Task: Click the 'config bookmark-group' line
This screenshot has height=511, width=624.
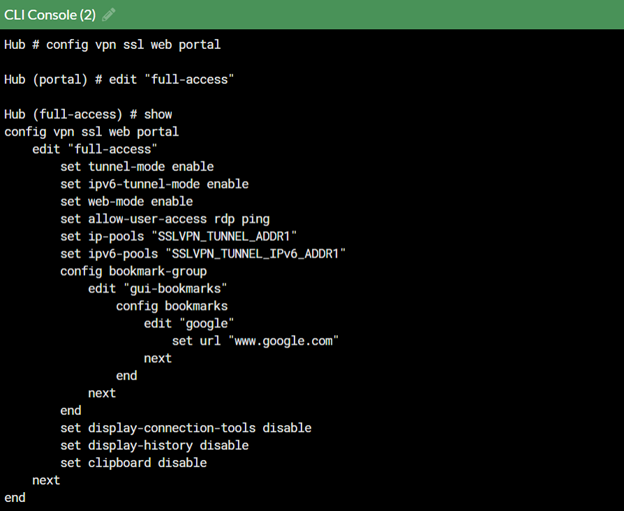Action: click(x=133, y=271)
